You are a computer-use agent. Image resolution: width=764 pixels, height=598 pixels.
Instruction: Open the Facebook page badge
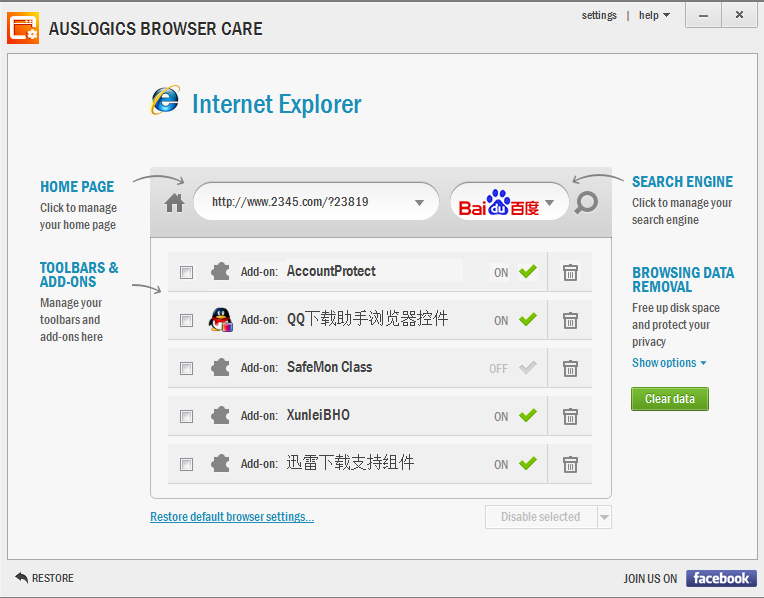coord(721,578)
